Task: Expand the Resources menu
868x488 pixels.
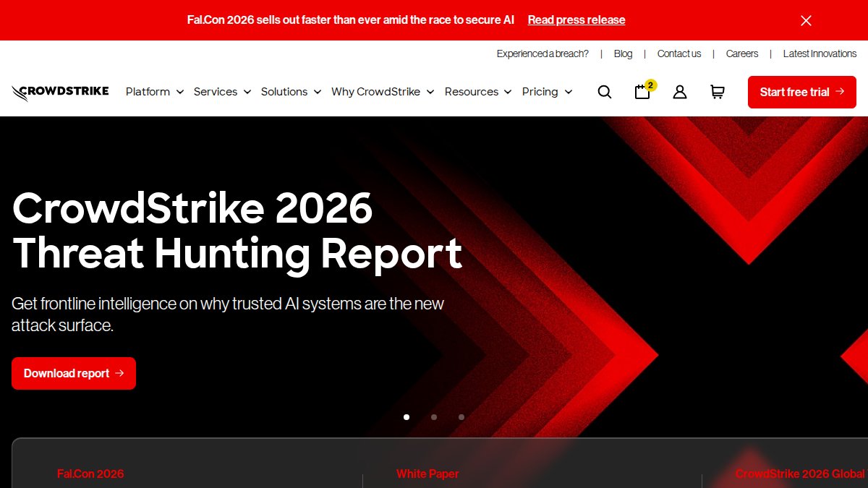Action: coord(478,92)
